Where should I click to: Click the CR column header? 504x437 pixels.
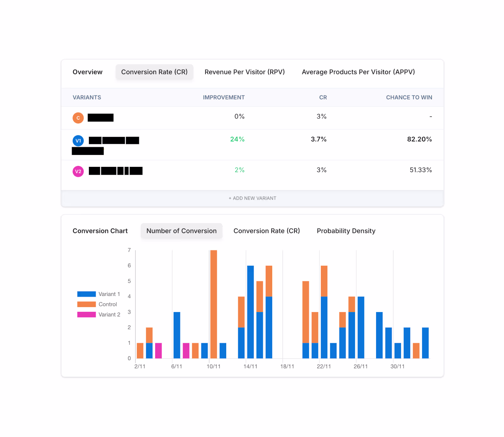[x=323, y=98]
